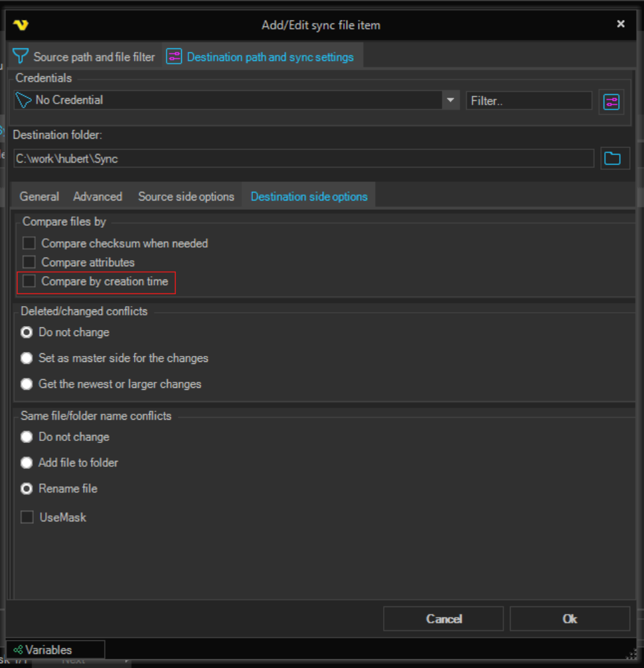
Task: Click the No Credential pointer icon
Action: tap(24, 100)
